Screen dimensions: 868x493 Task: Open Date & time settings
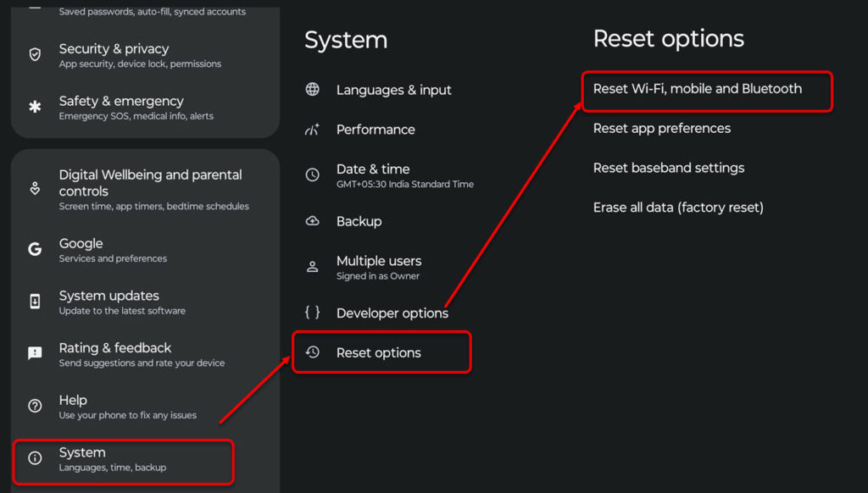(404, 175)
